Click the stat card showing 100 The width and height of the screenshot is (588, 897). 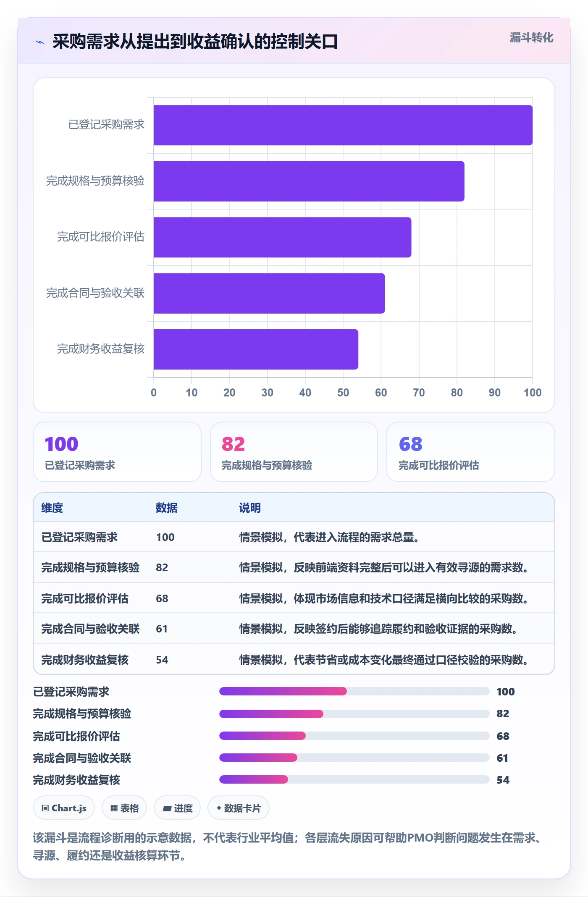pyautogui.click(x=117, y=452)
